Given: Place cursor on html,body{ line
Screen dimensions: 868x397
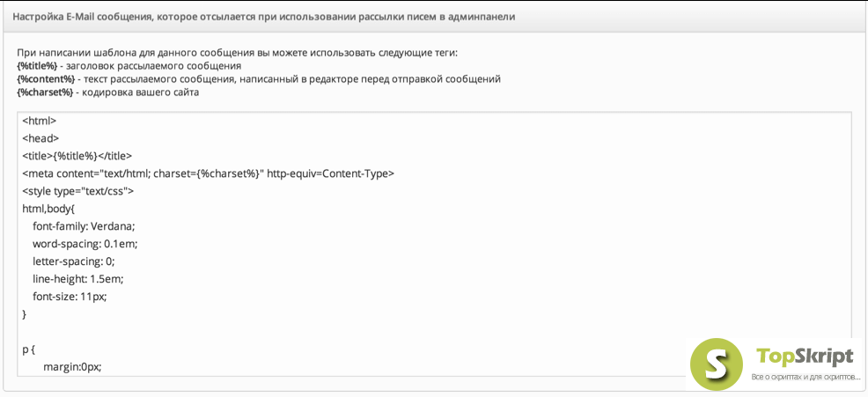Looking at the screenshot, I should tap(50, 209).
